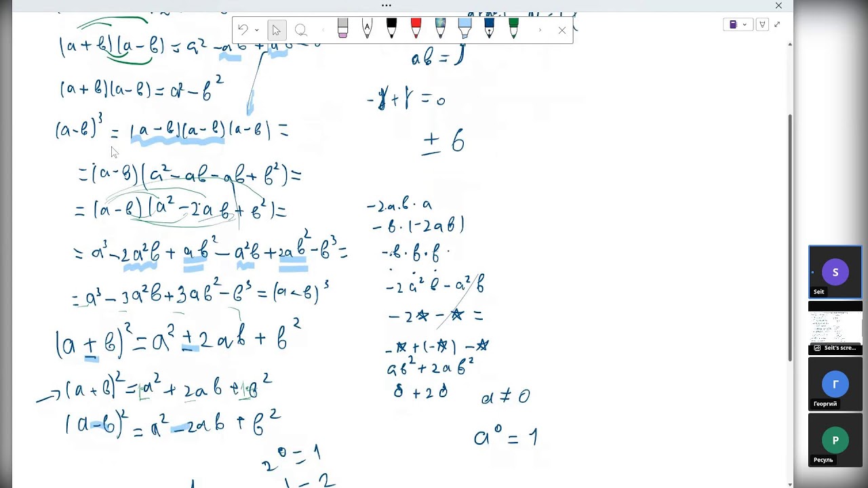
Task: Select participant Ресуль's video tile
Action: coord(835,441)
